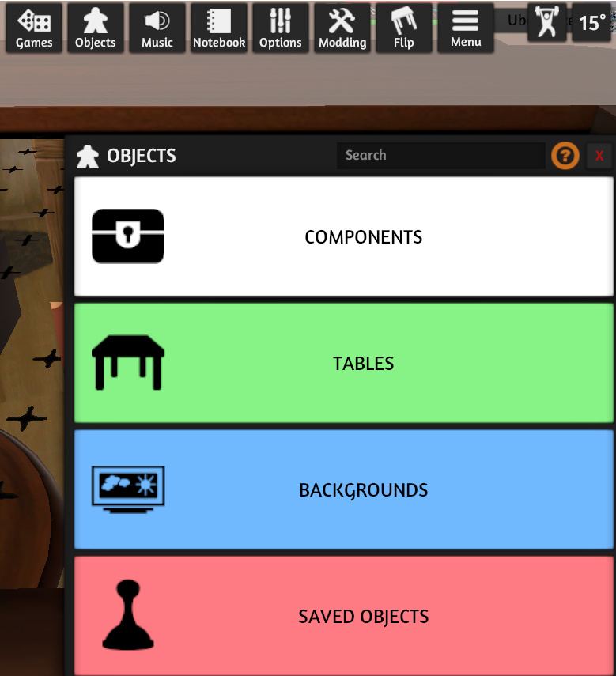The image size is (616, 676).
Task: Flip the table
Action: point(404,28)
